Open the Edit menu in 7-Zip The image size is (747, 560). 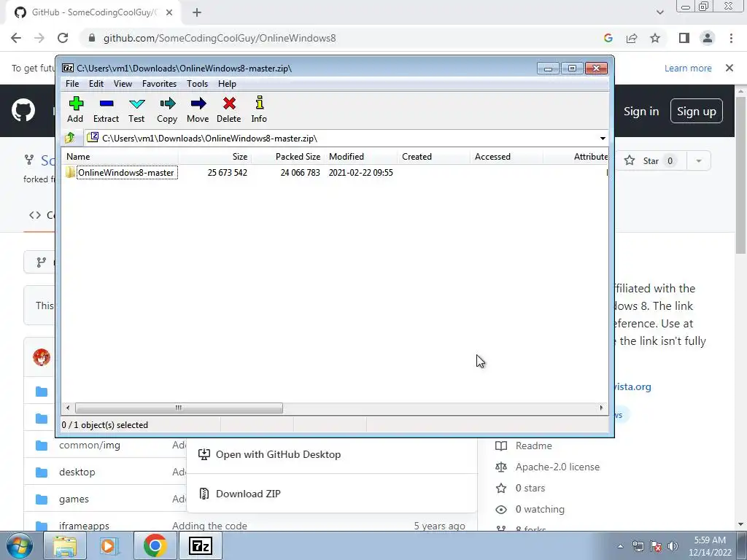click(x=96, y=84)
